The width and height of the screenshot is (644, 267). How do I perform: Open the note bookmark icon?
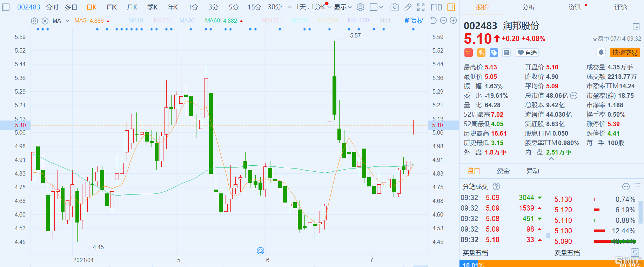[x=507, y=53]
